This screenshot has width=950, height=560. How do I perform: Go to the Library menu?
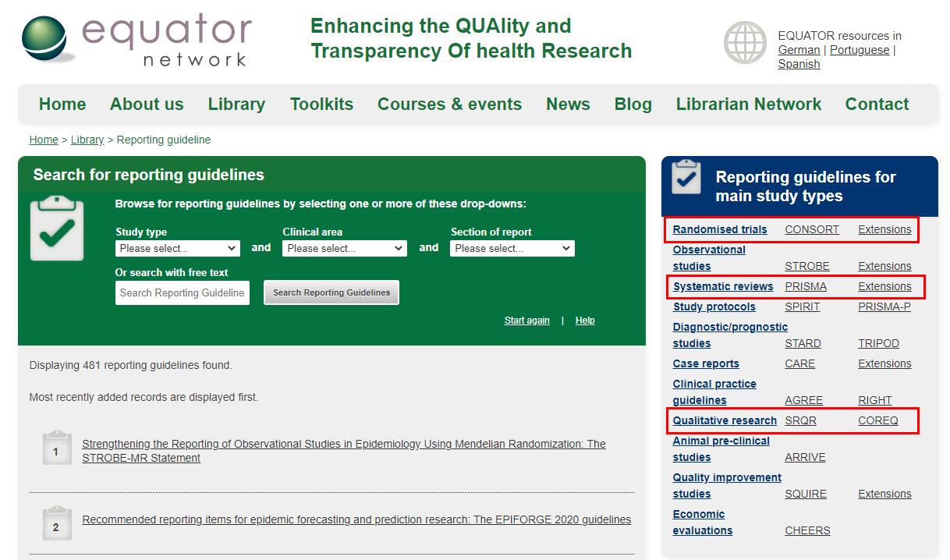236,105
